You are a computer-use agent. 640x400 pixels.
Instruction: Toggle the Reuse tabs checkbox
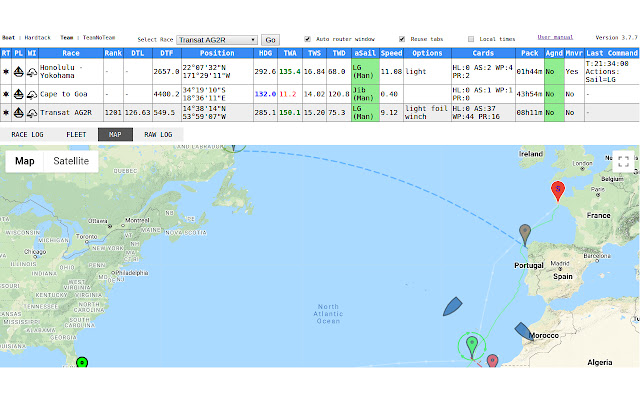402,39
